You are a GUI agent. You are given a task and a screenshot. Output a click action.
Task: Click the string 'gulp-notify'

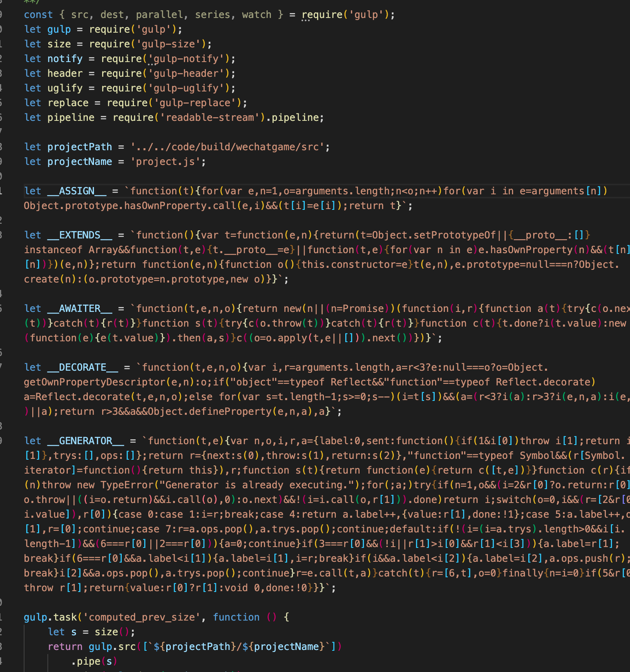pos(186,59)
